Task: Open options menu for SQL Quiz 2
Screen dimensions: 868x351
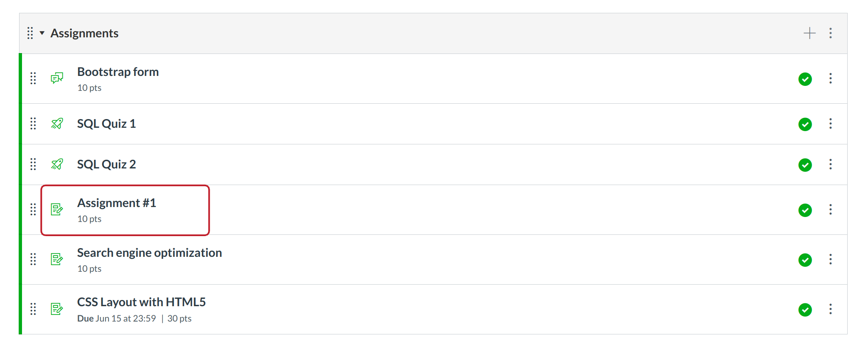Action: pos(831,164)
